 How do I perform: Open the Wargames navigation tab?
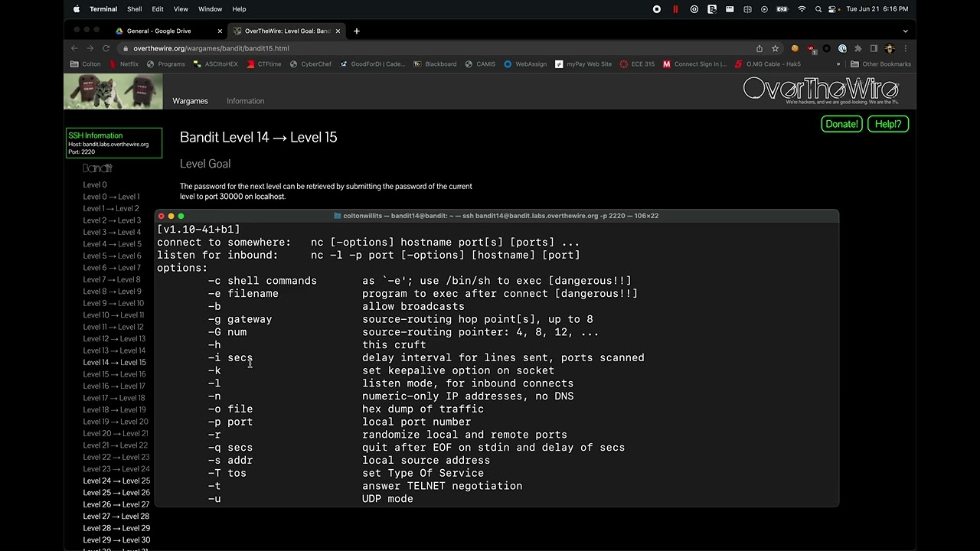(190, 101)
